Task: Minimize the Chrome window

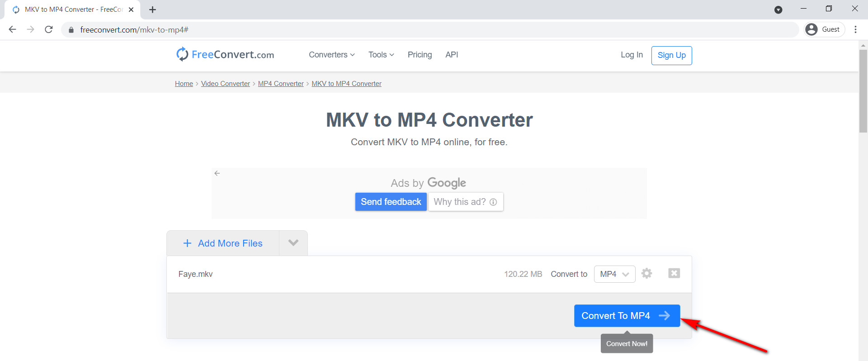Action: pos(803,9)
